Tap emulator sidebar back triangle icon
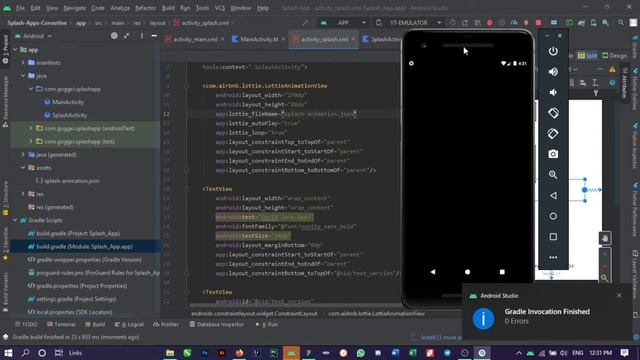 (x=553, y=196)
